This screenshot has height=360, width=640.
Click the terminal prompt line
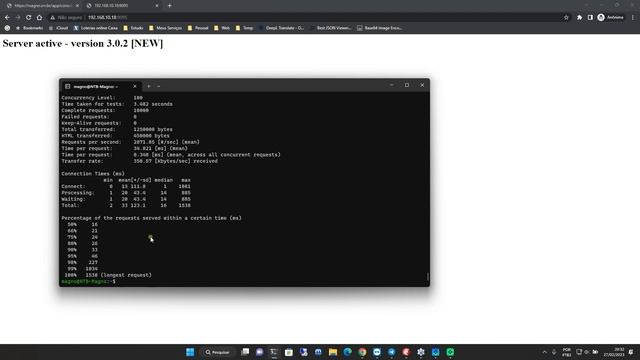pyautogui.click(x=89, y=282)
